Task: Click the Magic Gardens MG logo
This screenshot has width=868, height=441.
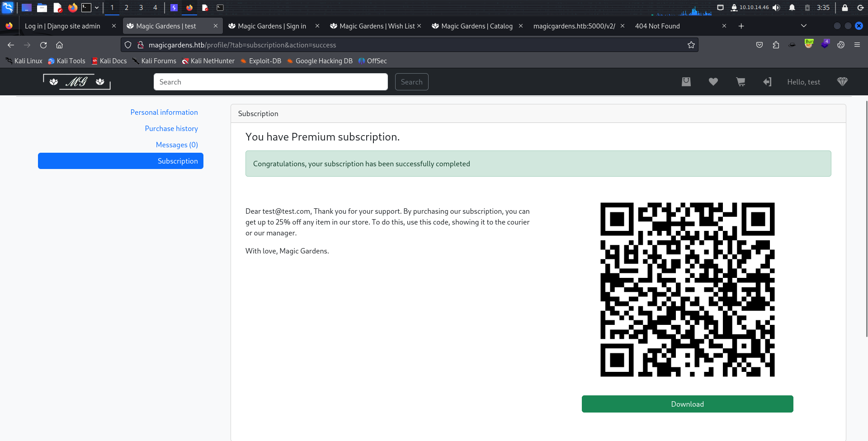Action: point(77,82)
